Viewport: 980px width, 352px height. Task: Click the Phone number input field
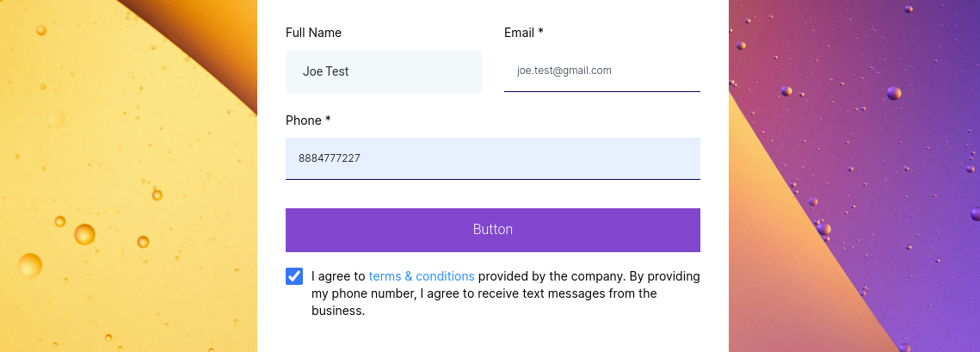pos(492,158)
